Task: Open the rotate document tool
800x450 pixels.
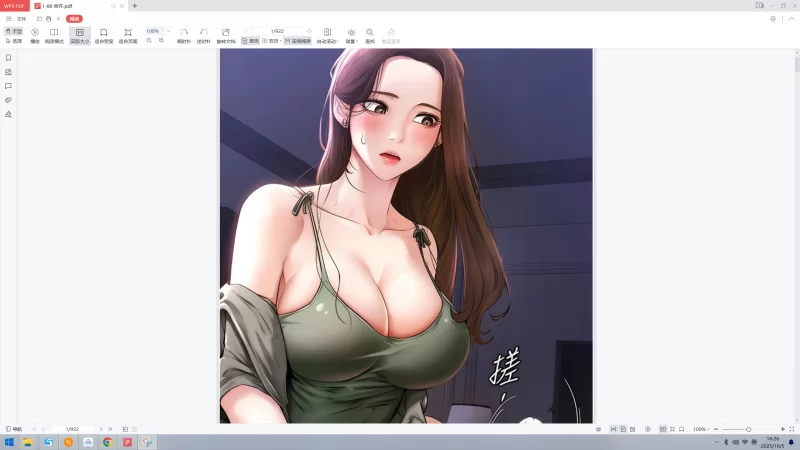Action: click(x=226, y=36)
